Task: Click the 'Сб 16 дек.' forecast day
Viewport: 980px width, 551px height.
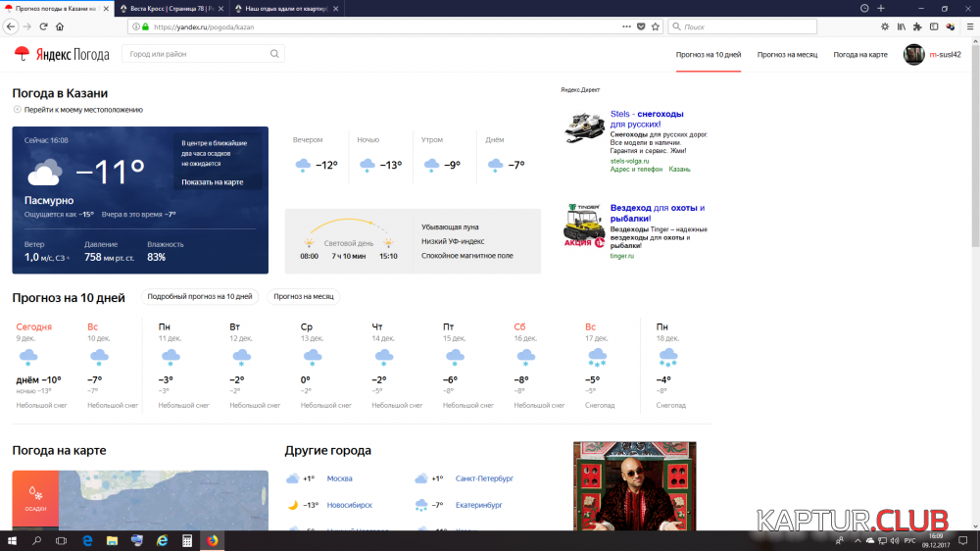Action: pos(539,368)
